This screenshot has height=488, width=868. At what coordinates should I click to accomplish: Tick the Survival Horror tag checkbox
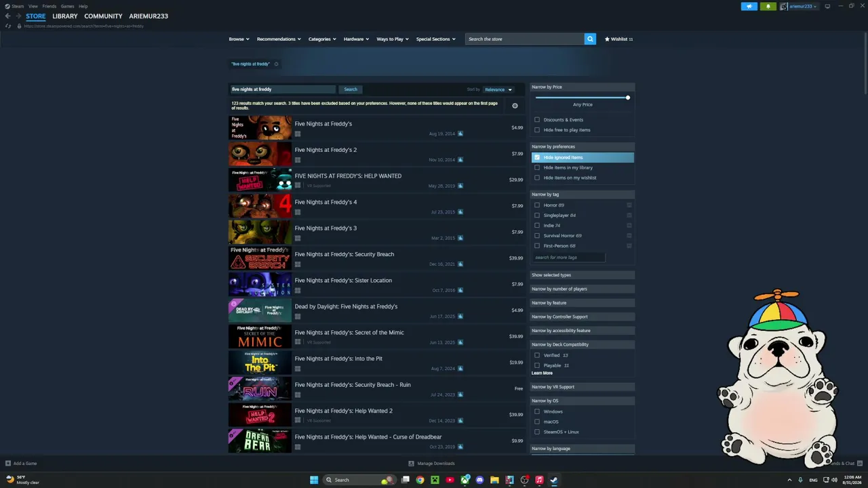pos(537,236)
